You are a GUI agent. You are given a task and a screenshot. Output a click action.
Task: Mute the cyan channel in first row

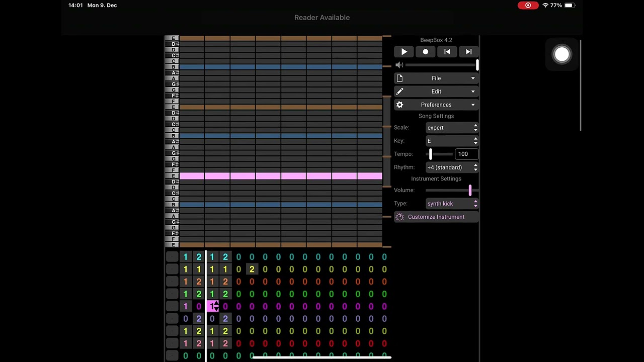(172, 257)
